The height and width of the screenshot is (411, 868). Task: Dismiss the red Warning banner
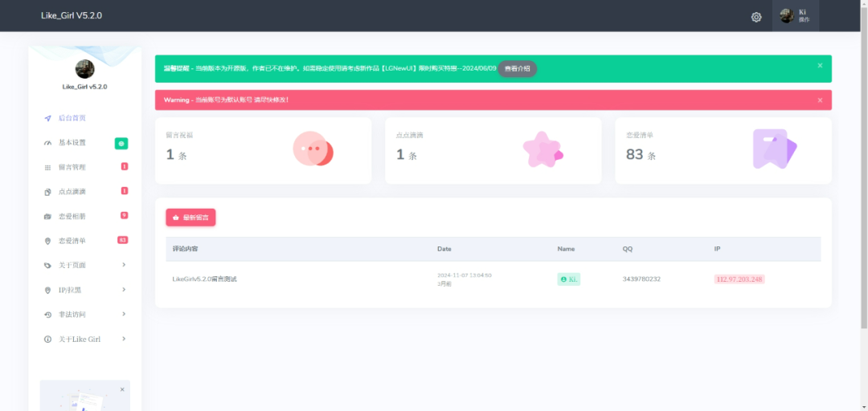tap(820, 100)
